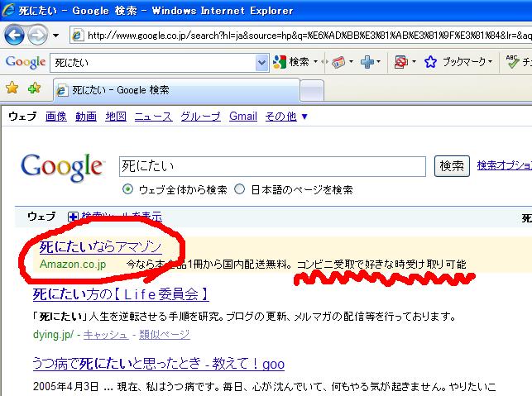The height and width of the screenshot is (396, 532).
Task: Expand the toolbar 検索 options arrow
Action: point(315,62)
